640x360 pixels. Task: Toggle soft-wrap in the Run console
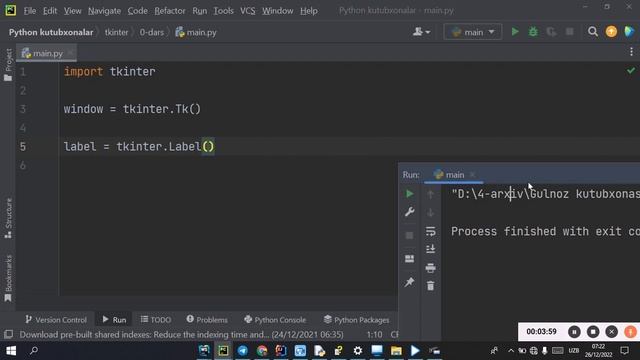tap(430, 231)
